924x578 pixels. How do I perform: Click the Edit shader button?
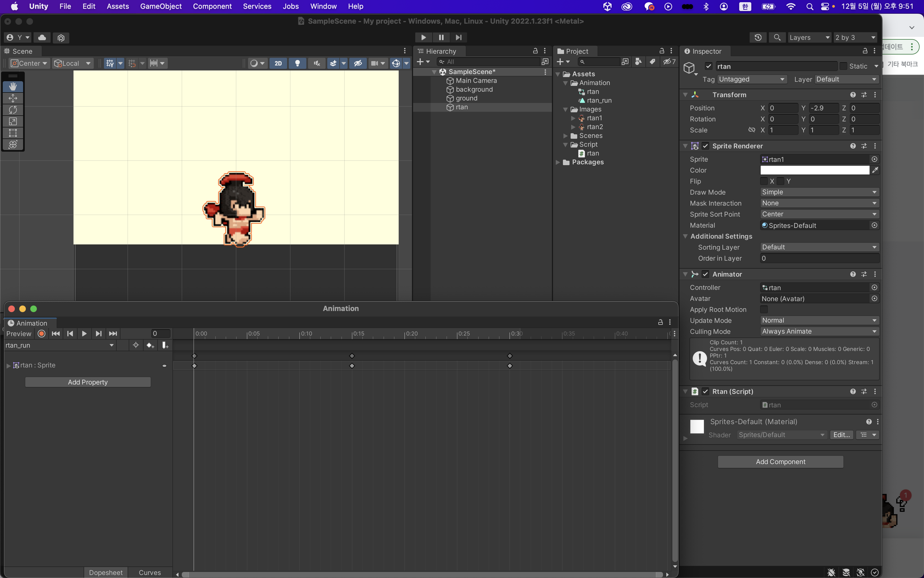[842, 435]
